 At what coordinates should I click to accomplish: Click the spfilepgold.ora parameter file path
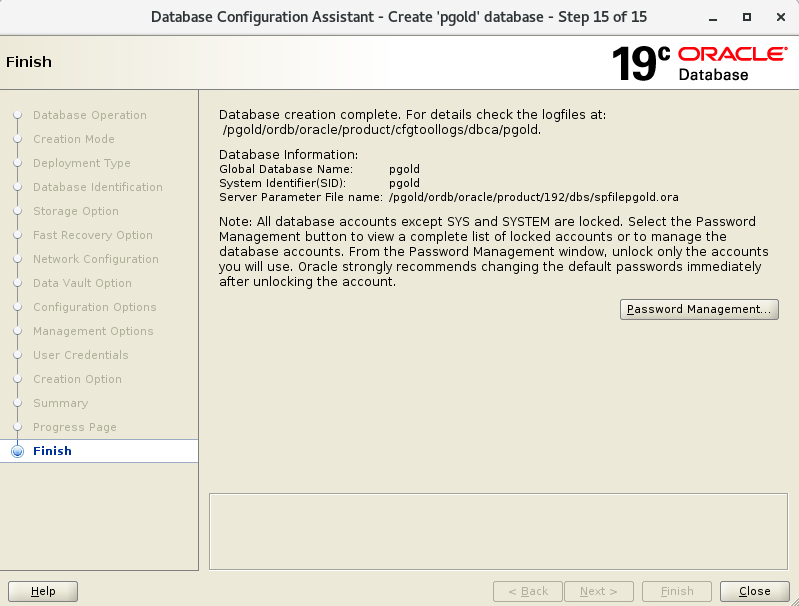click(534, 197)
